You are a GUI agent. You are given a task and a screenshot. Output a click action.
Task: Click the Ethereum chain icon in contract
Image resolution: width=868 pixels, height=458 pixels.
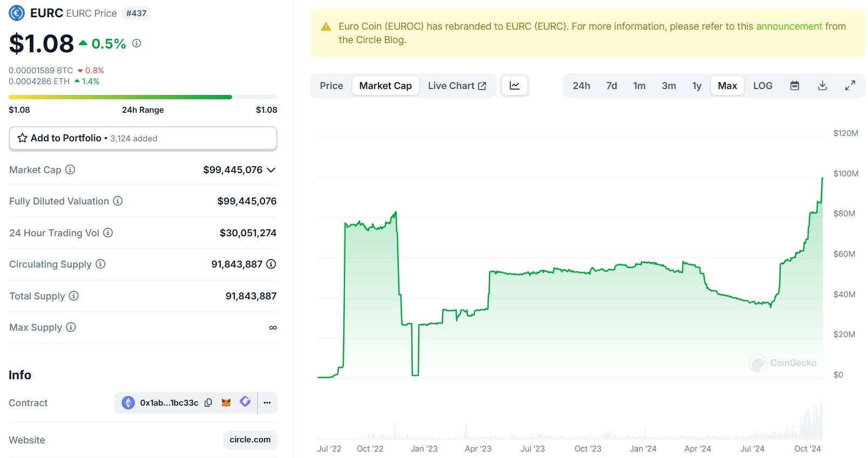click(128, 402)
